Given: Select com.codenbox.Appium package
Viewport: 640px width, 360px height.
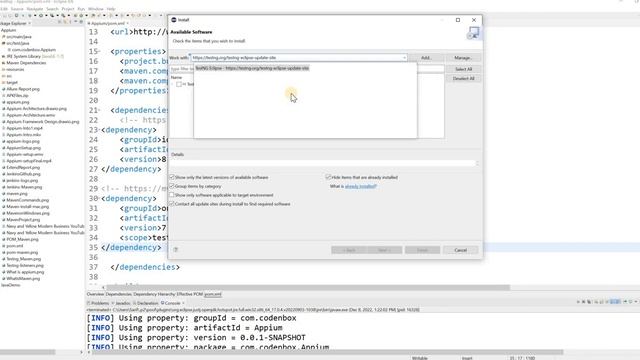Looking at the screenshot, I should click(x=33, y=50).
